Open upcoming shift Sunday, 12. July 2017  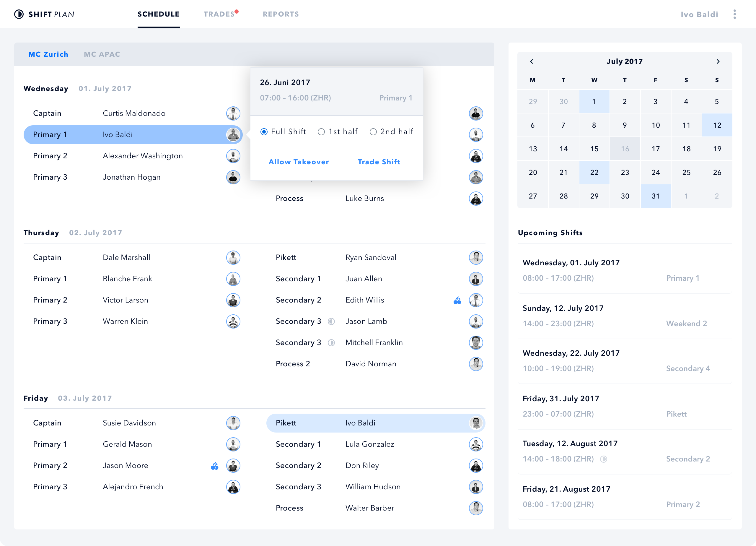[625, 316]
